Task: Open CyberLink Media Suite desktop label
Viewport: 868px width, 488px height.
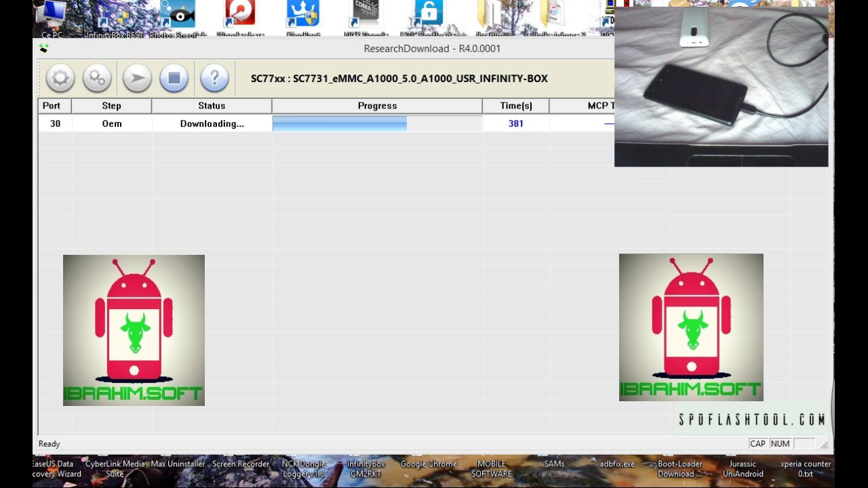Action: [x=115, y=469]
